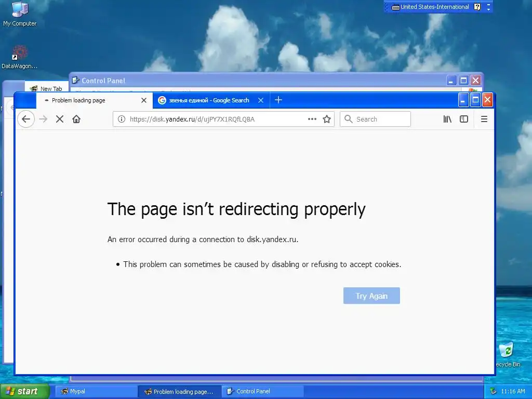Switch to the Google Search tab
This screenshot has width=532, height=399.
209,100
